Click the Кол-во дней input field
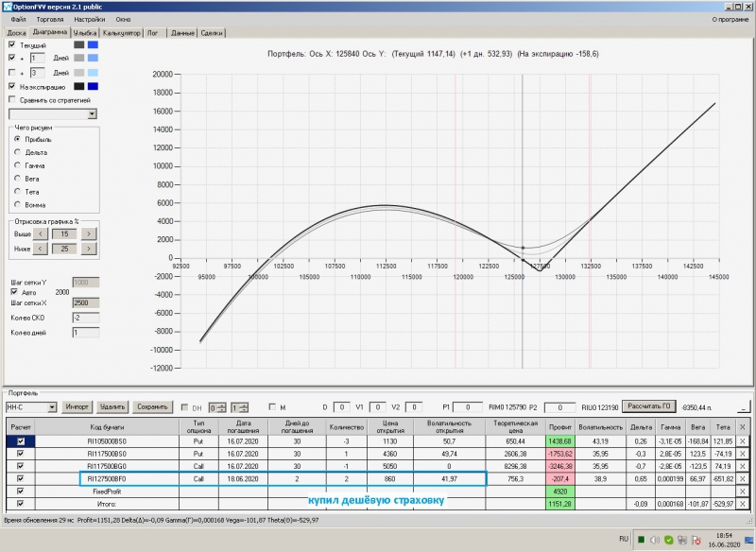The height and width of the screenshot is (552, 756). click(x=85, y=332)
